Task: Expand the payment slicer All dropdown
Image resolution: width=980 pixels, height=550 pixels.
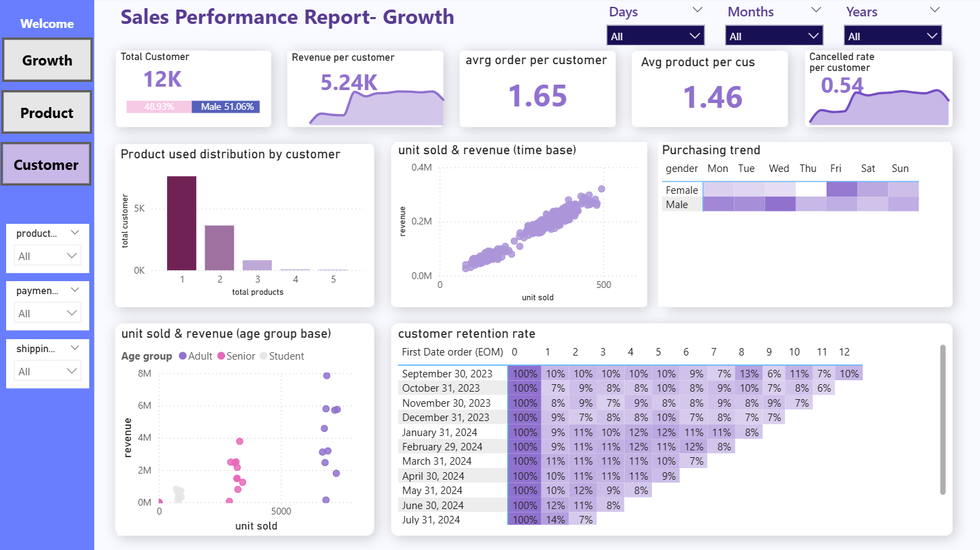Action: [x=48, y=313]
